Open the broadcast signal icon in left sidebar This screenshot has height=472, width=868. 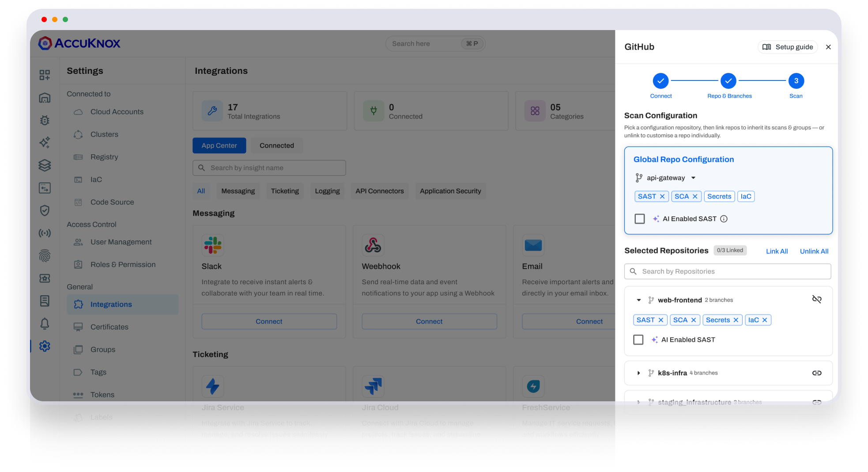tap(45, 233)
